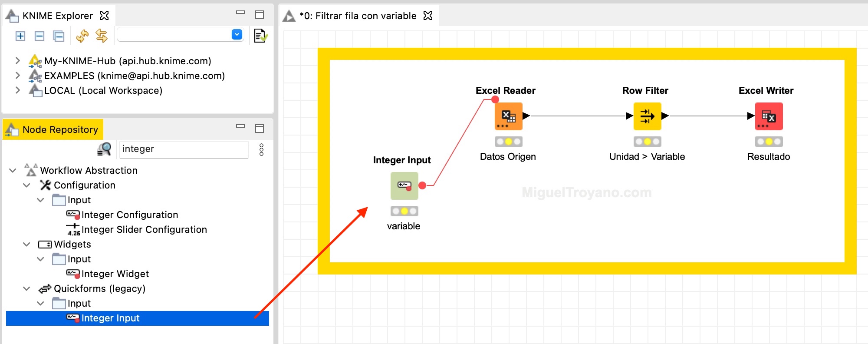The image size is (868, 344).
Task: Select the Excel Reader node icon
Action: [509, 116]
